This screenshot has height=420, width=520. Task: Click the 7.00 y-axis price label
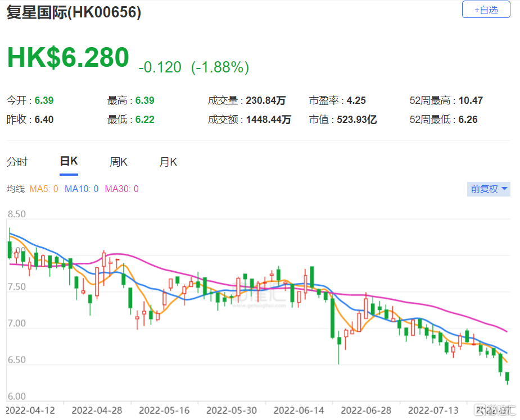(x=16, y=323)
